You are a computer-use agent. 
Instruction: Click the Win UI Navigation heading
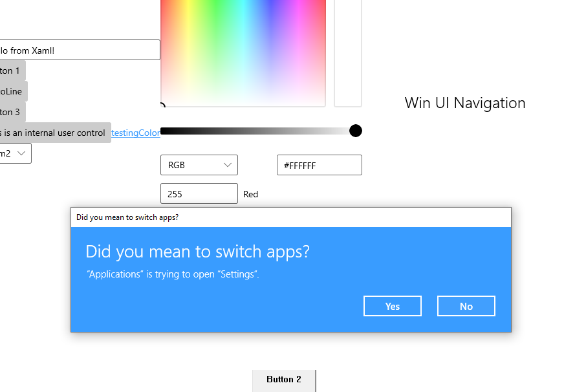coord(465,103)
